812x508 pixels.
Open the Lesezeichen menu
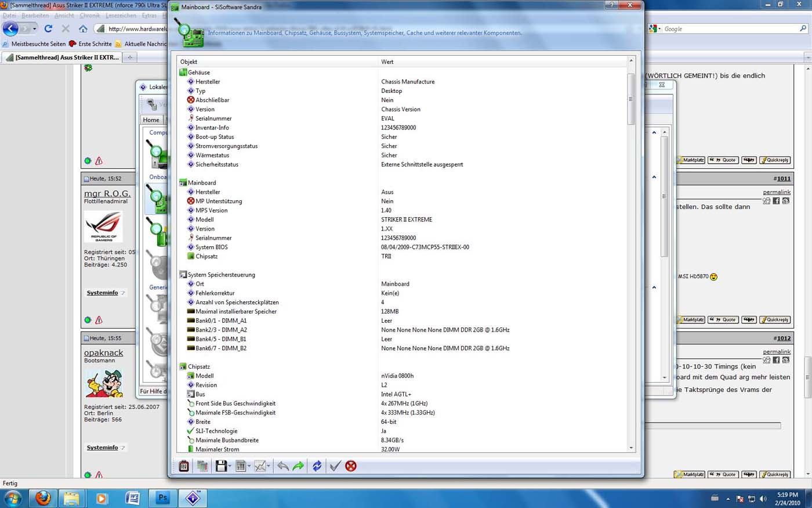coord(121,16)
